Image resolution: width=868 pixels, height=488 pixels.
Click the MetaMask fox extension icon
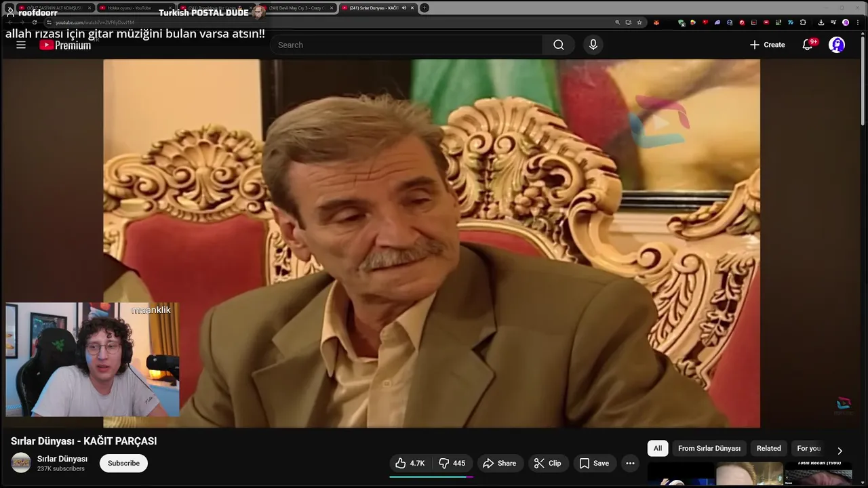[656, 22]
